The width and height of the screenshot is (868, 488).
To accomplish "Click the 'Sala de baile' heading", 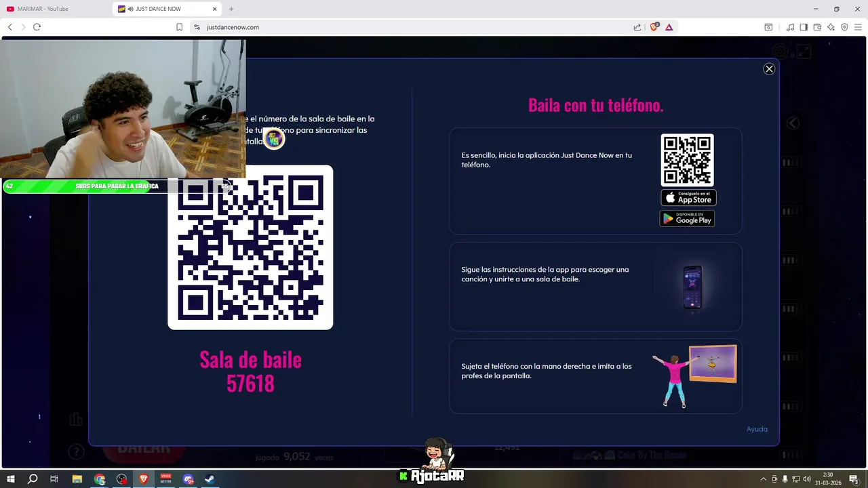I will pyautogui.click(x=250, y=359).
